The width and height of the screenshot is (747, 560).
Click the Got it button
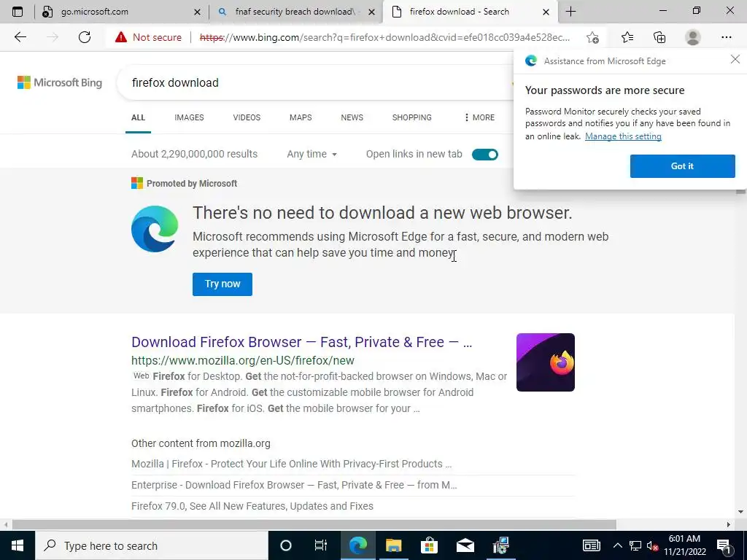(x=682, y=166)
